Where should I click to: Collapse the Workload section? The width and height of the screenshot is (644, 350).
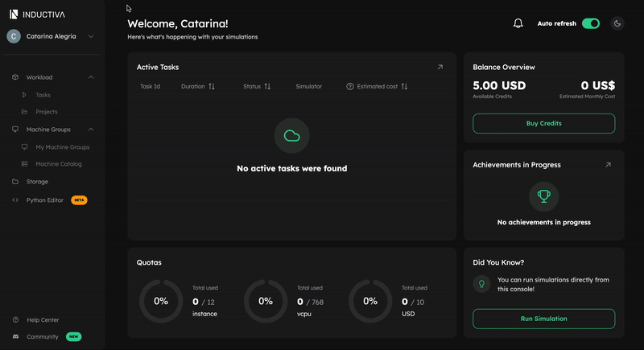pos(91,77)
